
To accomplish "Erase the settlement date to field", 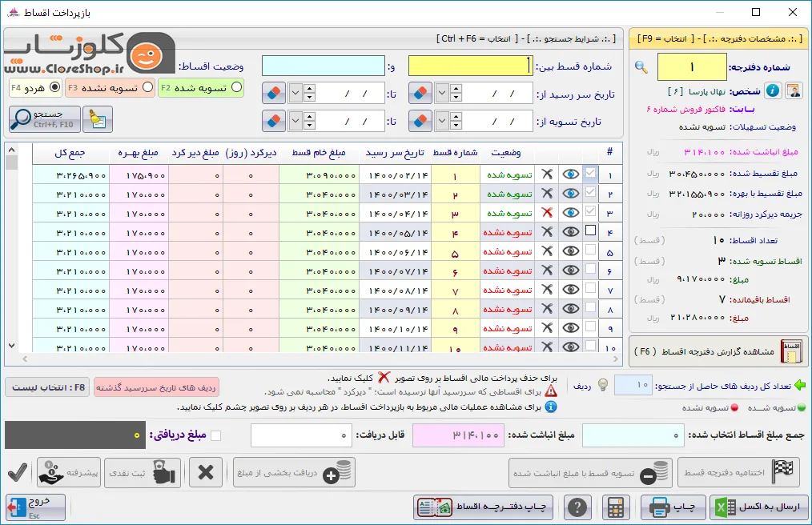I will [x=273, y=121].
